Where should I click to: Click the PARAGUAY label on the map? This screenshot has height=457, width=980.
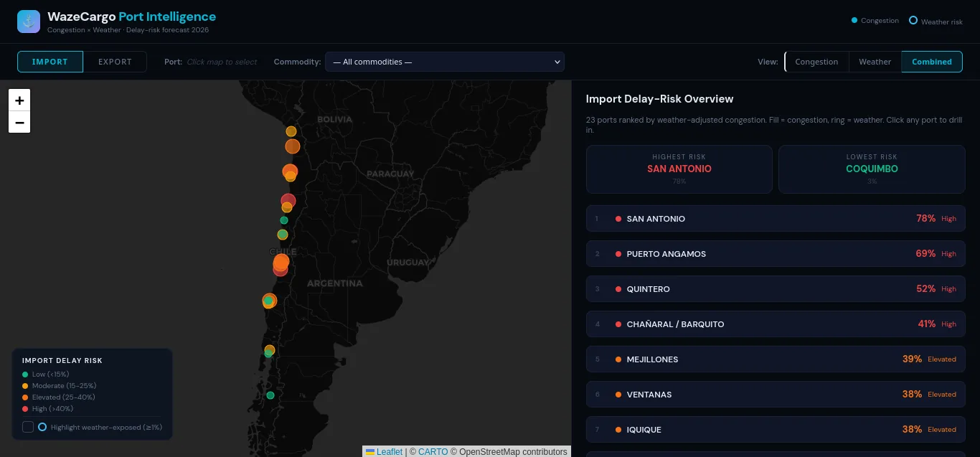point(390,174)
